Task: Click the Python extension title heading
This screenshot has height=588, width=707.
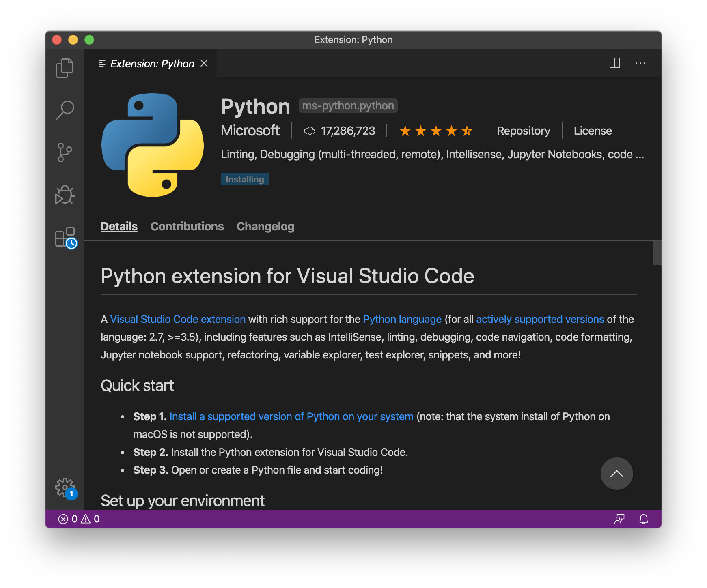Action: click(x=255, y=106)
